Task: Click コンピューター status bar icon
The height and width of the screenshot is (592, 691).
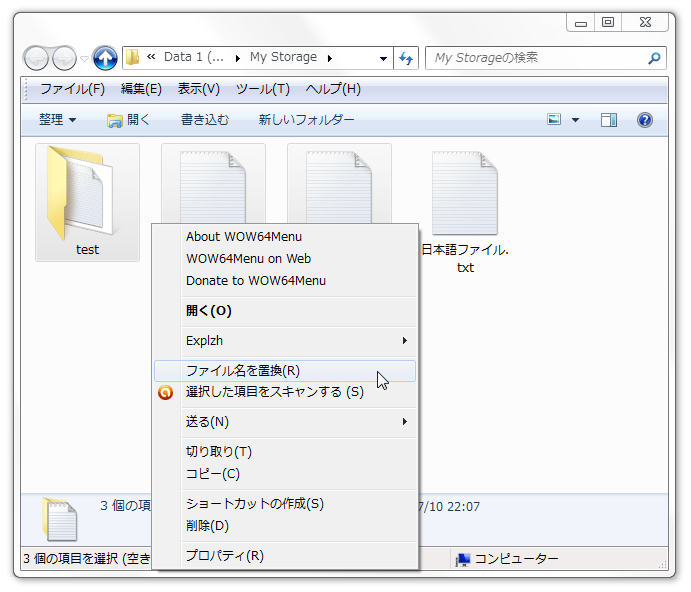Action: point(463,559)
